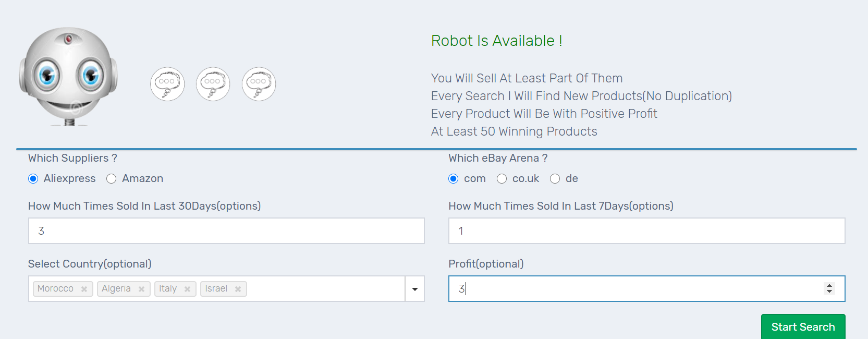Focus the Last 7Days times sold field
The image size is (868, 339).
click(646, 231)
